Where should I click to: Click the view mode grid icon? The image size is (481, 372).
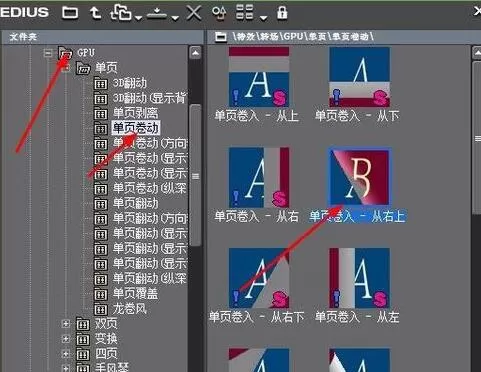(244, 12)
